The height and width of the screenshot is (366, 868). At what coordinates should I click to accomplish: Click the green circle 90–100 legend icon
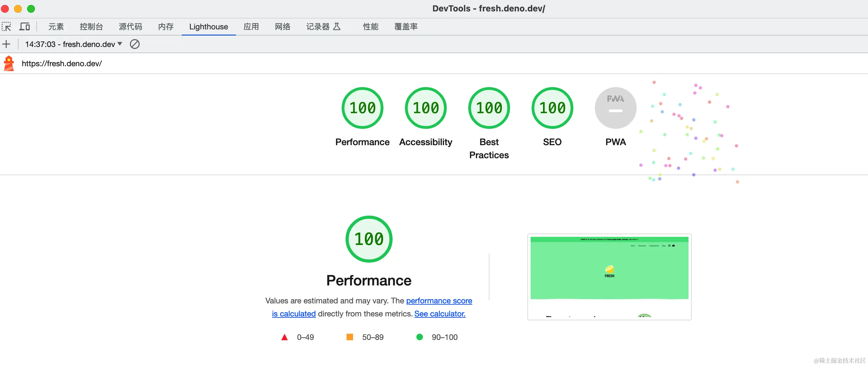420,337
